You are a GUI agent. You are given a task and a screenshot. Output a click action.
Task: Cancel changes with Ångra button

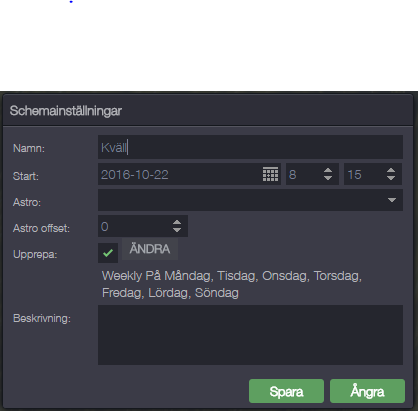point(367,391)
